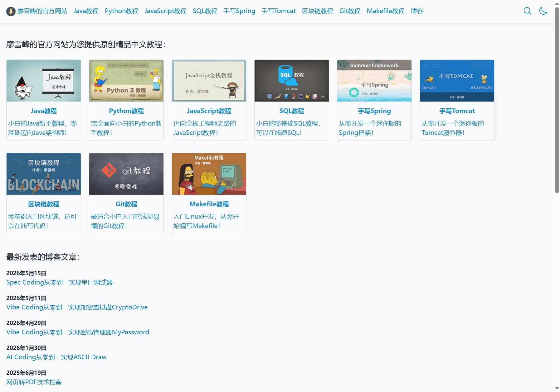Click the scrollbar down arrow

(557, 389)
